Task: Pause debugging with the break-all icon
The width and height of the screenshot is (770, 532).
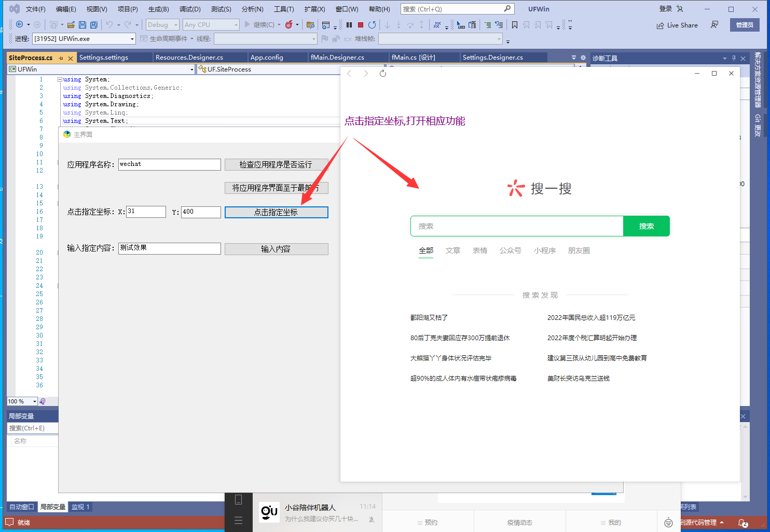Action: pyautogui.click(x=349, y=24)
